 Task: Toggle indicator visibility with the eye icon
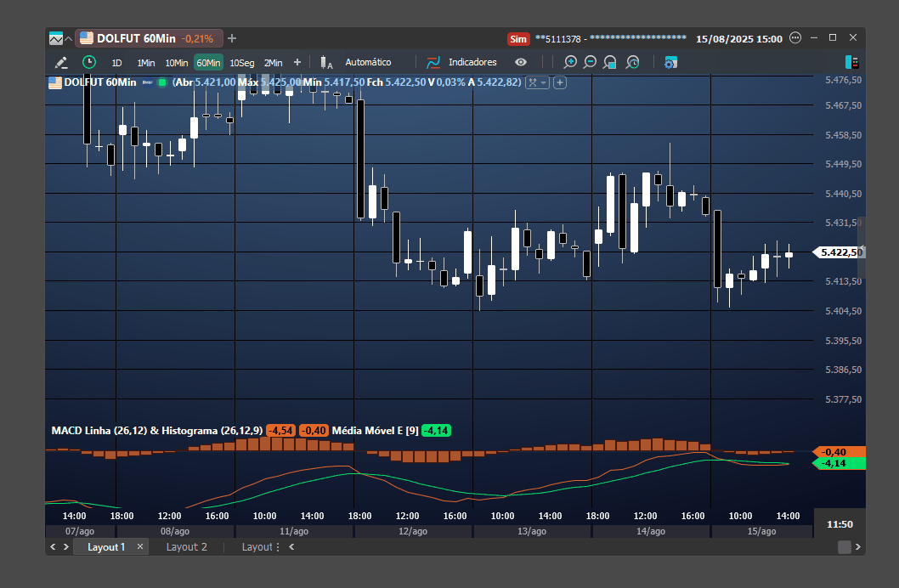(521, 63)
